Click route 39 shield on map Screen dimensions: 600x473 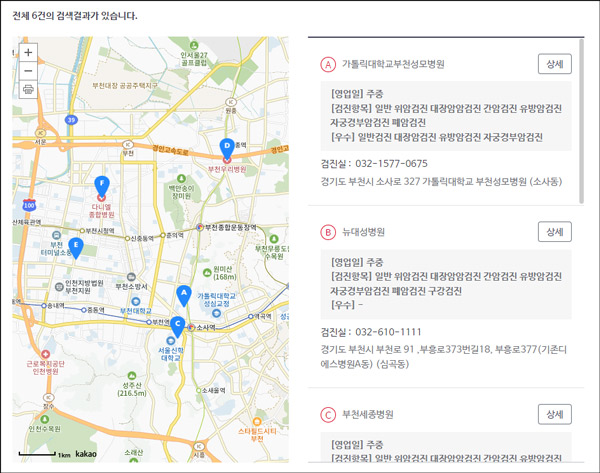coord(71,120)
